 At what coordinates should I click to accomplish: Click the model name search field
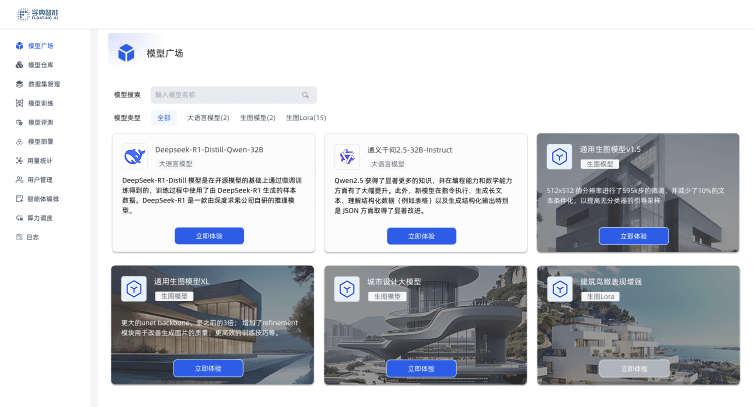click(x=225, y=95)
